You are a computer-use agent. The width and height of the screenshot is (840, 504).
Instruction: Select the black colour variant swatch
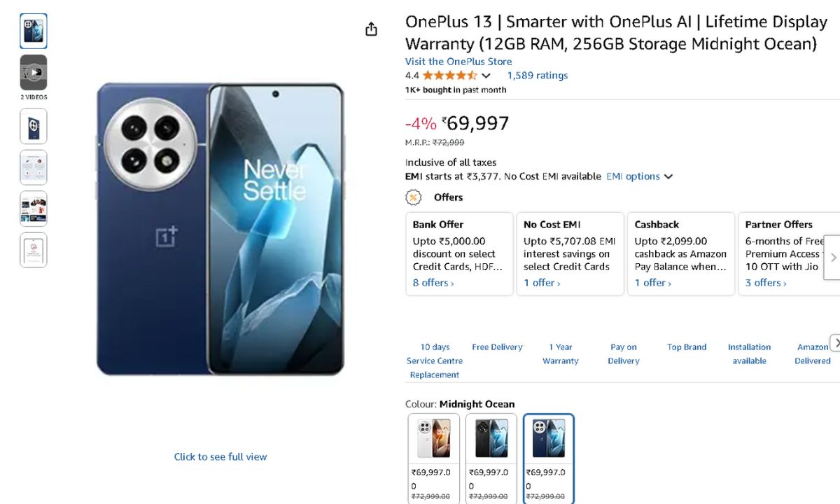click(x=491, y=439)
